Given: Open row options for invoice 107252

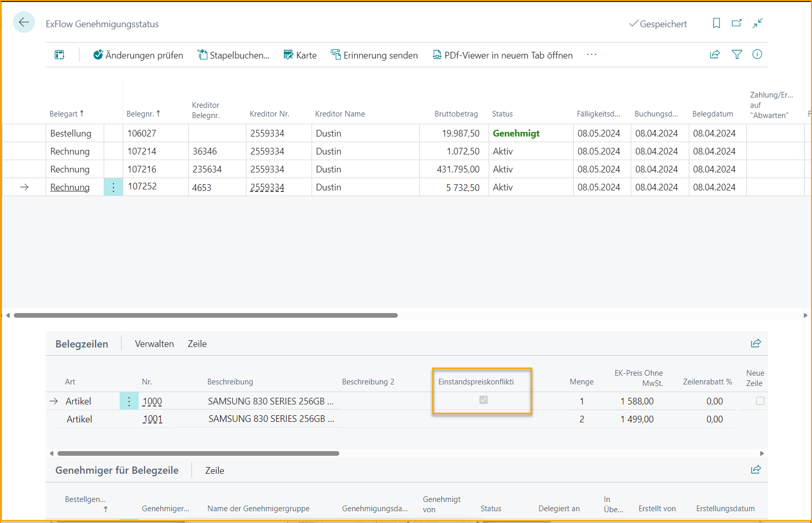Looking at the screenshot, I should (113, 187).
